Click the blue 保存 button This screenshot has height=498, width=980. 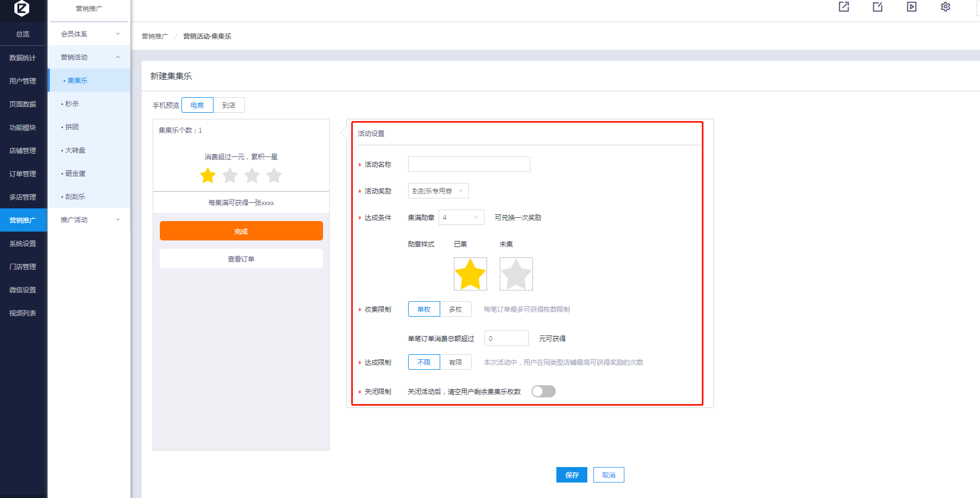(x=571, y=475)
